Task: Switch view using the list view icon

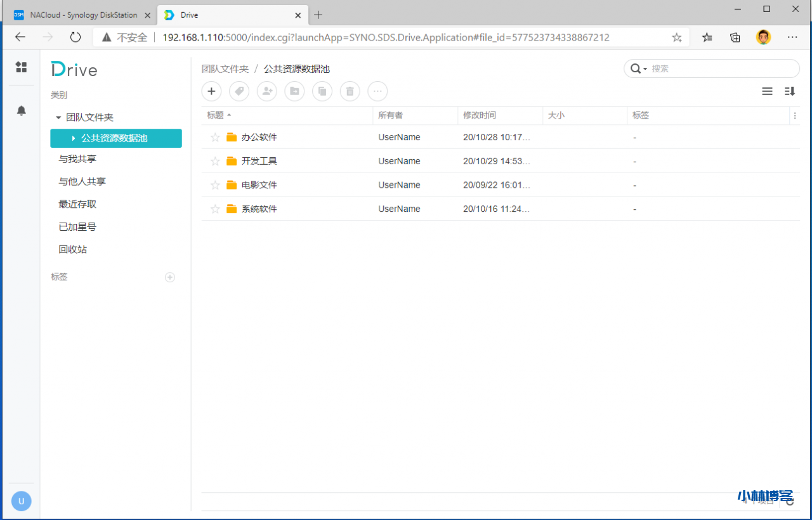Action: pyautogui.click(x=767, y=91)
